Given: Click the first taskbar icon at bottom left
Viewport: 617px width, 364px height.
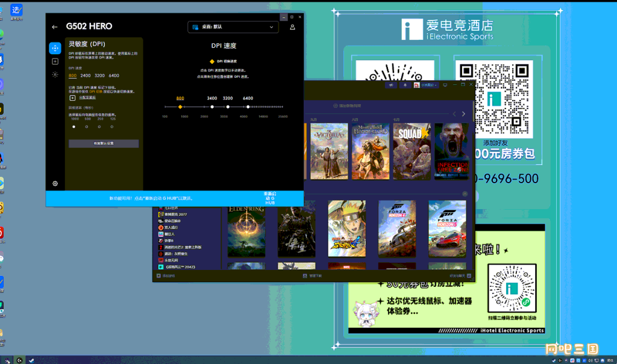Looking at the screenshot, I should [x=7, y=360].
